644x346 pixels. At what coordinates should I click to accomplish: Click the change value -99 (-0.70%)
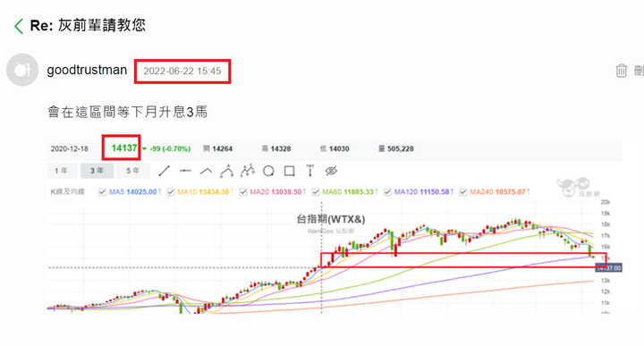tap(170, 148)
